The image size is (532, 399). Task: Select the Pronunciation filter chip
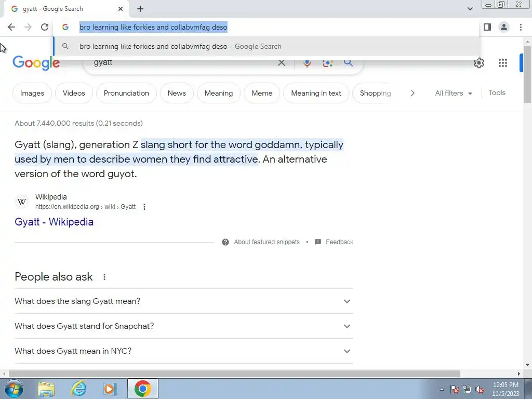tap(126, 93)
